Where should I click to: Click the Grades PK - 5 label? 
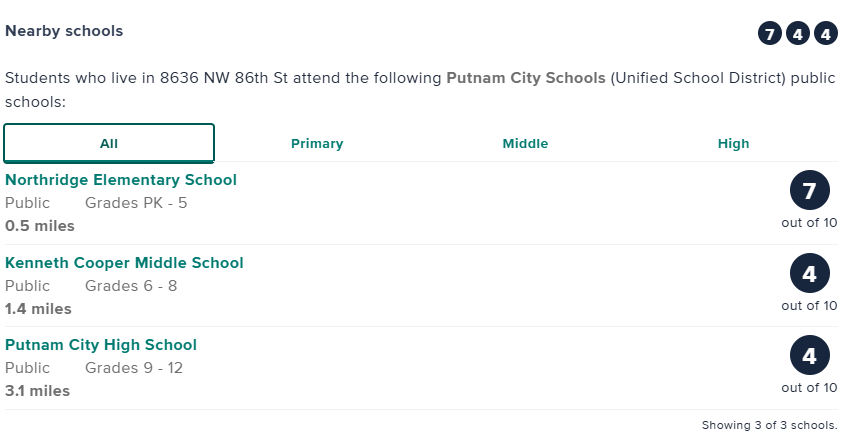pyautogui.click(x=136, y=203)
